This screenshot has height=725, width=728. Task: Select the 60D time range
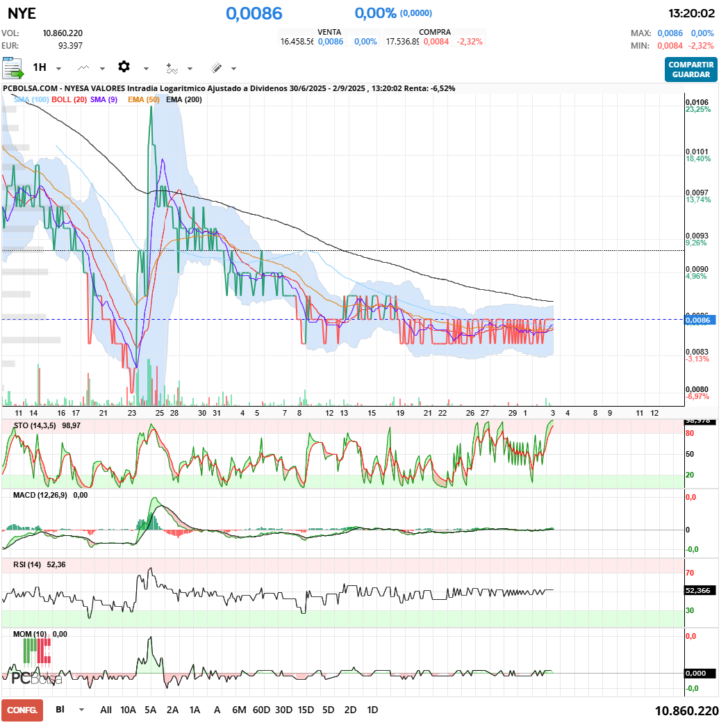[261, 710]
